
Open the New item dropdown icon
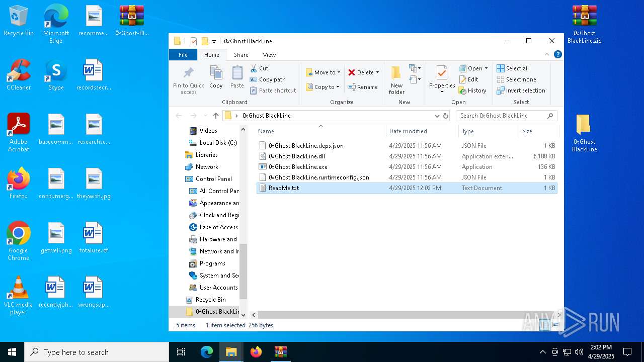(415, 68)
